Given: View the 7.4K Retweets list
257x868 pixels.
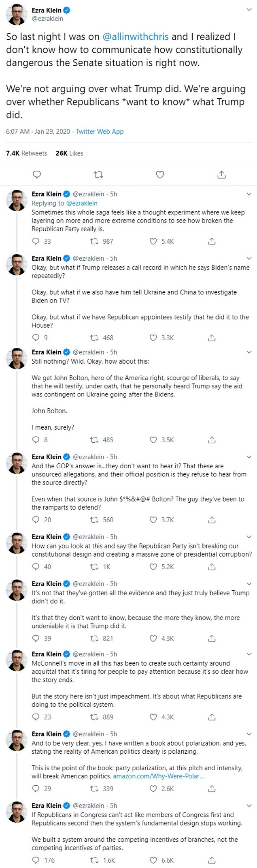Looking at the screenshot, I should click(27, 153).
